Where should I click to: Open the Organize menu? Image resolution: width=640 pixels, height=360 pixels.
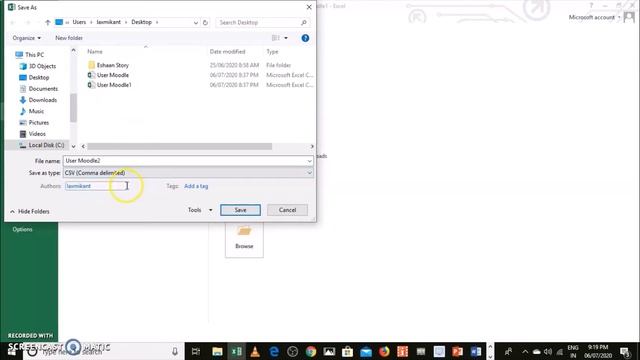pos(27,38)
